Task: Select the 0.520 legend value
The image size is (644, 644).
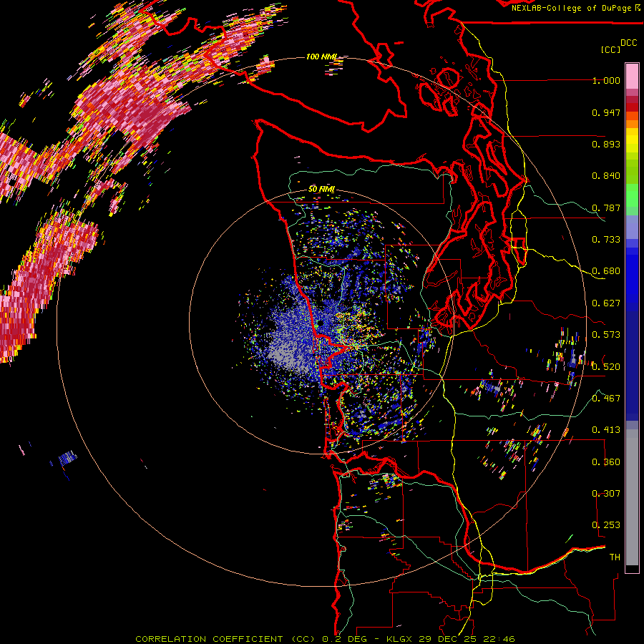Action: coord(606,366)
